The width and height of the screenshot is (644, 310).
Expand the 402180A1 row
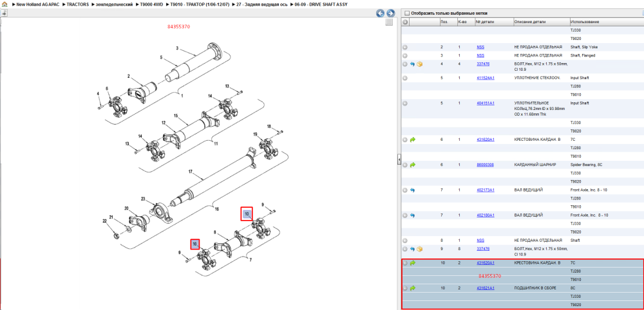[405, 215]
